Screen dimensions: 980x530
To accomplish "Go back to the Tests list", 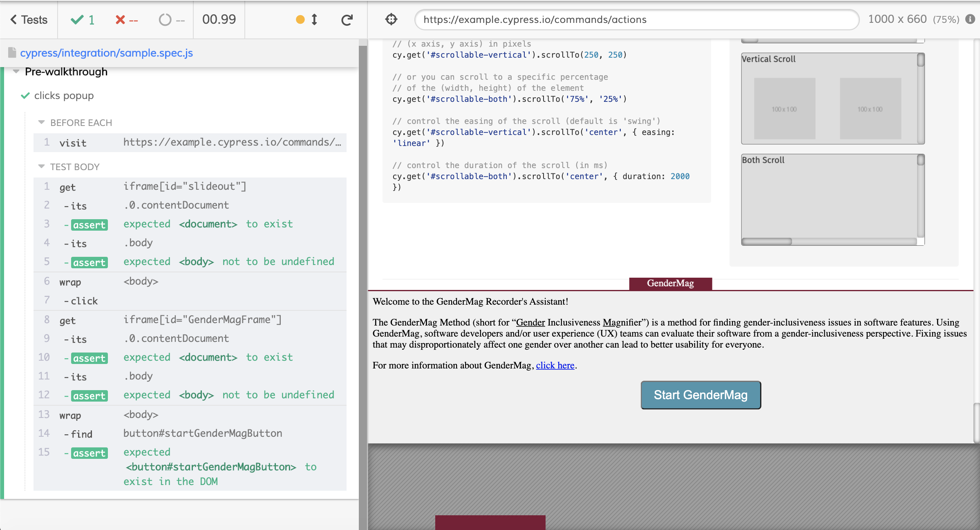I will 29,20.
